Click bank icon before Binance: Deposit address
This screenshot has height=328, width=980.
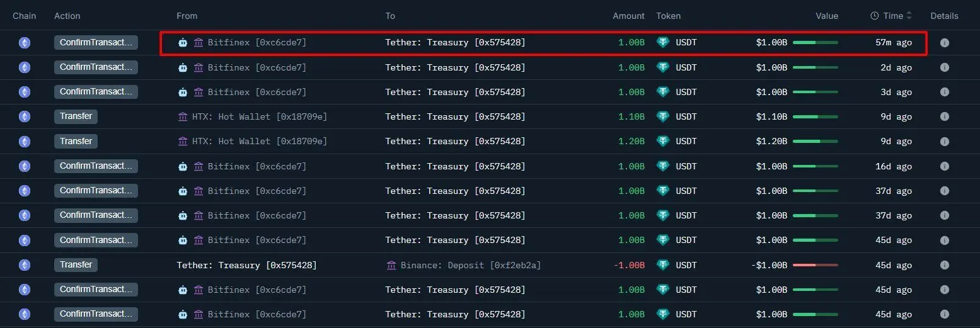coord(391,265)
